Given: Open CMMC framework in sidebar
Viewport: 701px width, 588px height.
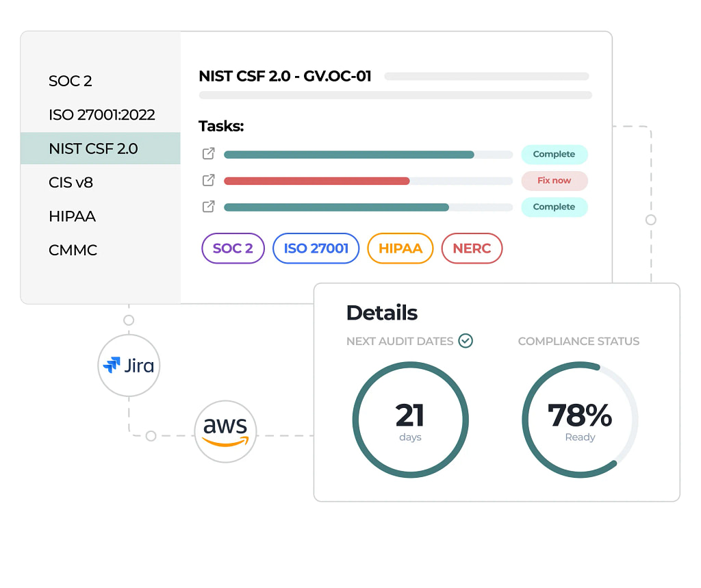Looking at the screenshot, I should click(73, 250).
